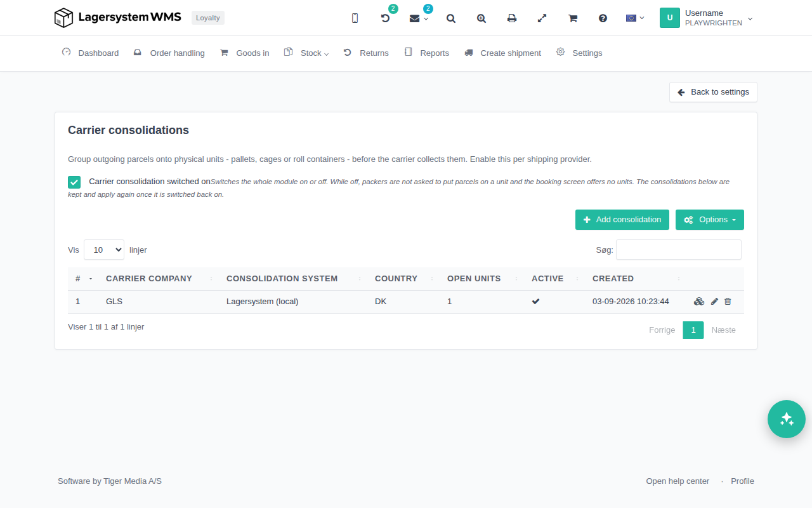Open the history icon with badge 2
Image resolution: width=812 pixels, height=508 pixels.
tap(385, 18)
